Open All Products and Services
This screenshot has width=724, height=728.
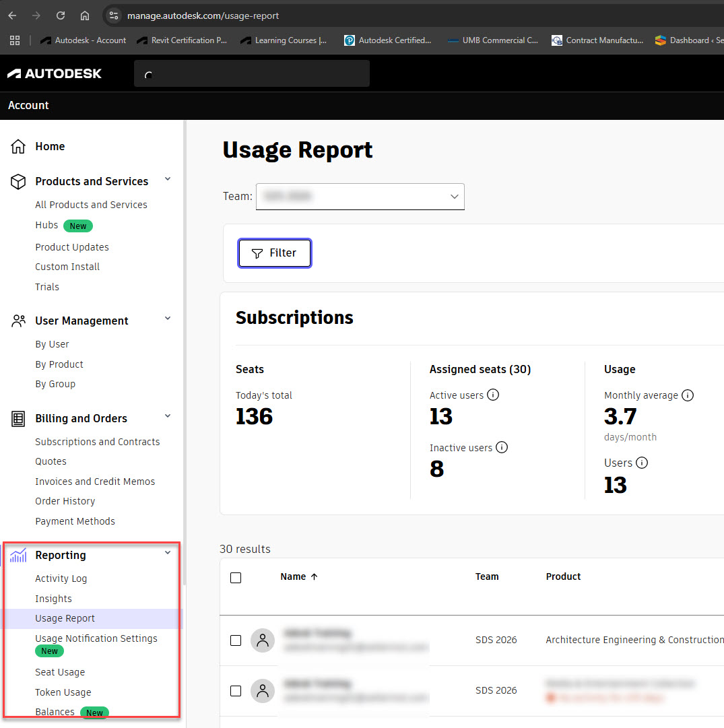(x=91, y=205)
